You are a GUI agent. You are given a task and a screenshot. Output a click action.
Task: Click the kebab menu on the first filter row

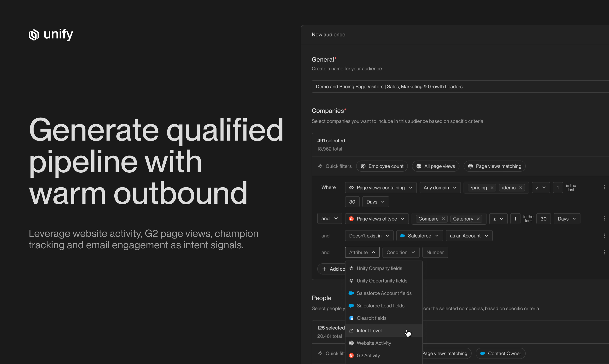tap(604, 187)
